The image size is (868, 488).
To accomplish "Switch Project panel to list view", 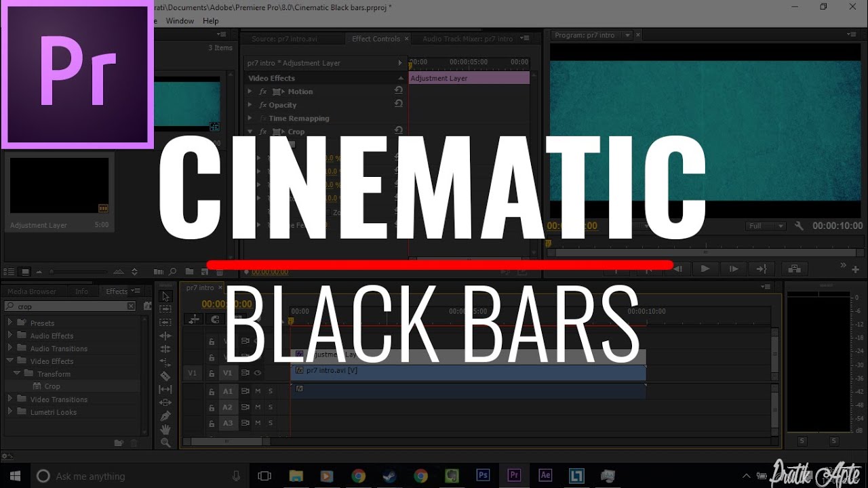I will [10, 271].
